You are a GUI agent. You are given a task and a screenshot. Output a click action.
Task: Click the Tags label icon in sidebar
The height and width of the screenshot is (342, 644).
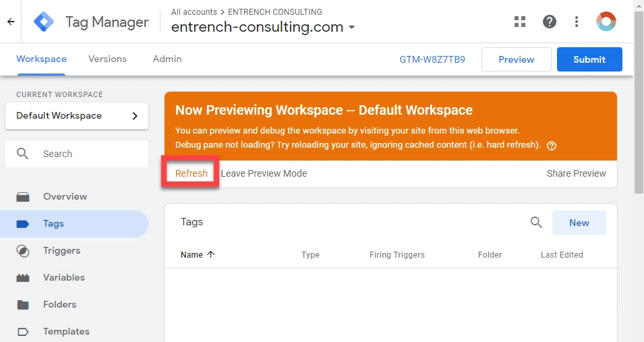22,224
